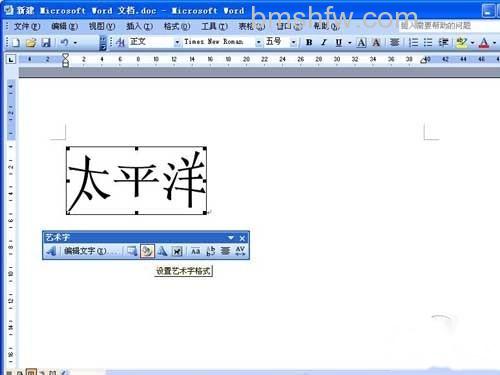Open WordArt toolbar options arrow

click(231, 238)
